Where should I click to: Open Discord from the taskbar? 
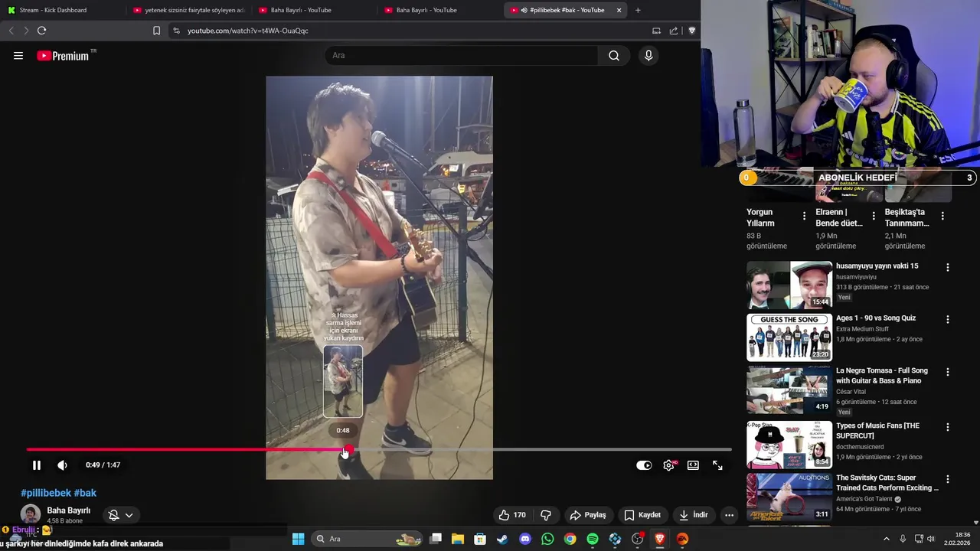524,539
